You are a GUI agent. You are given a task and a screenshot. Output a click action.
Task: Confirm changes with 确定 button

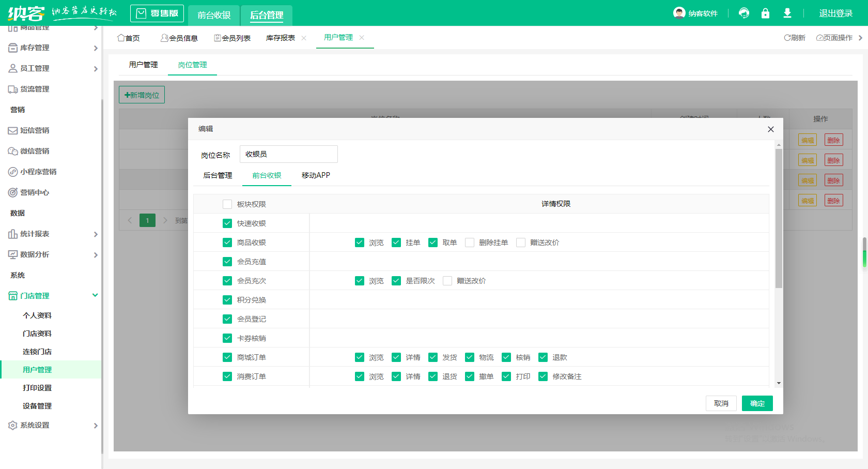click(x=757, y=403)
